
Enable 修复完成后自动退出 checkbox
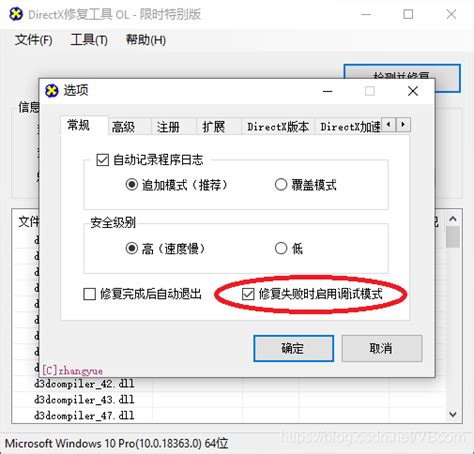pos(89,294)
